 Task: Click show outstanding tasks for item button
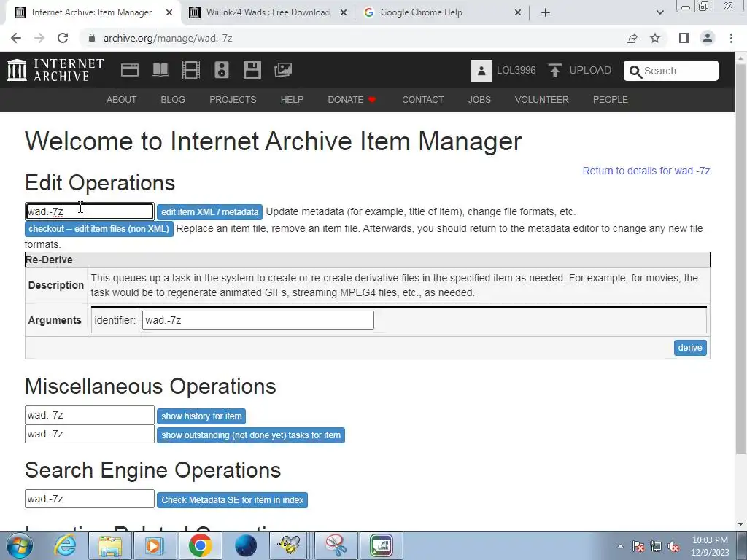(x=251, y=435)
